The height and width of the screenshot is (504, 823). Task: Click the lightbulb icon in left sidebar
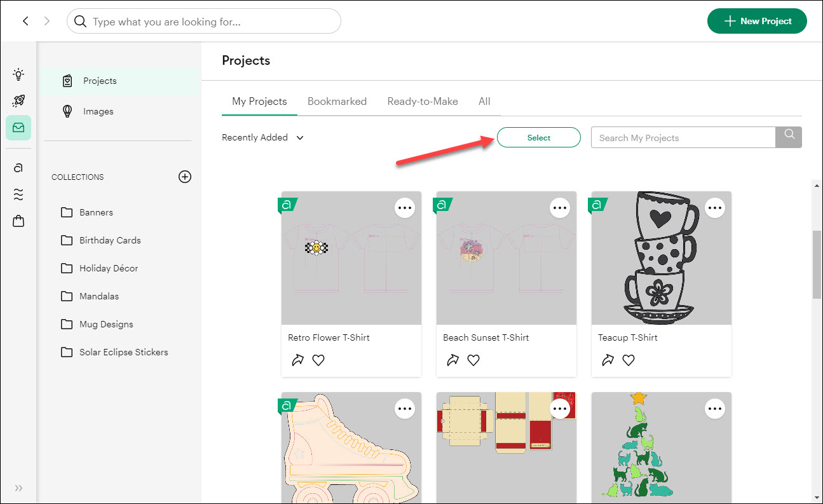[x=18, y=74]
